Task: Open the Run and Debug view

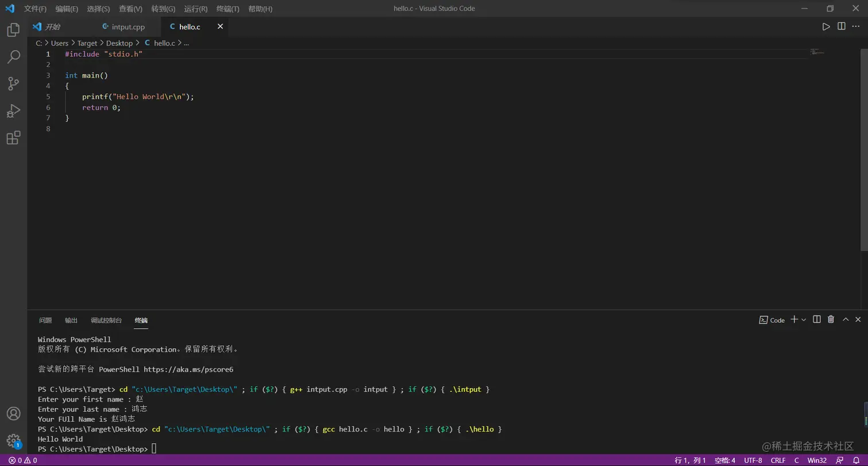Action: coord(13,111)
